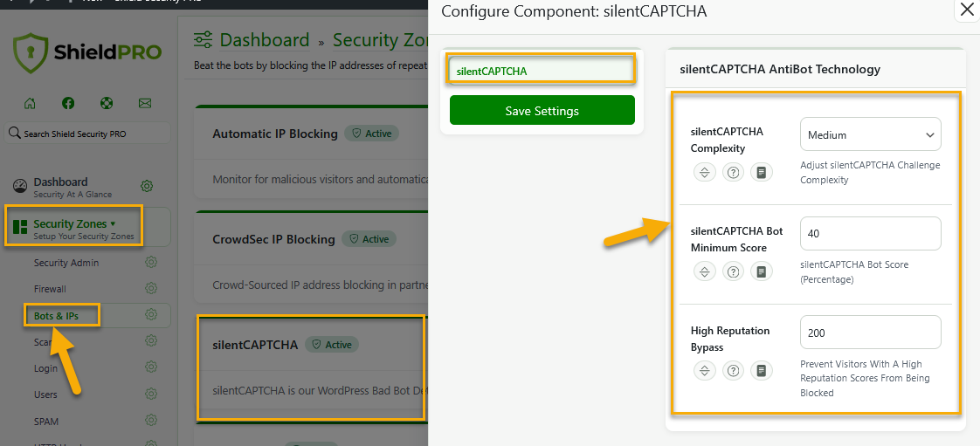Select Bots & IPs menu item

tap(56, 316)
